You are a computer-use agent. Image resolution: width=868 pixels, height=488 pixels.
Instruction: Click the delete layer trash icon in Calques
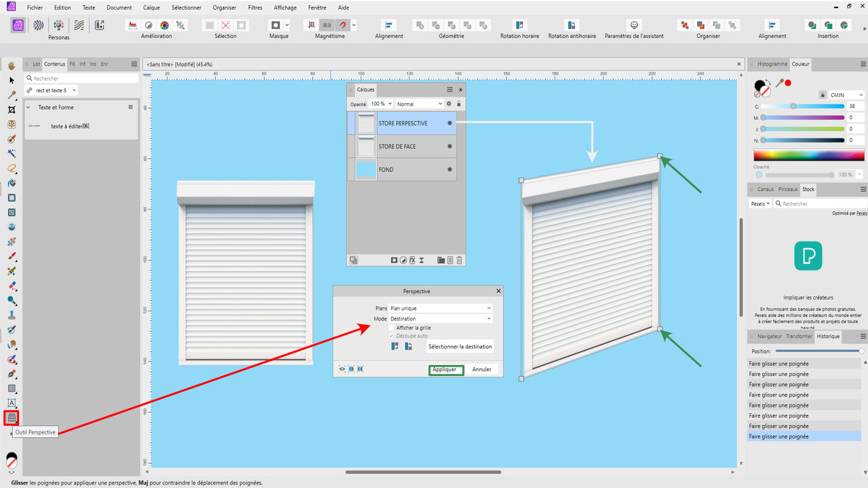(x=459, y=260)
